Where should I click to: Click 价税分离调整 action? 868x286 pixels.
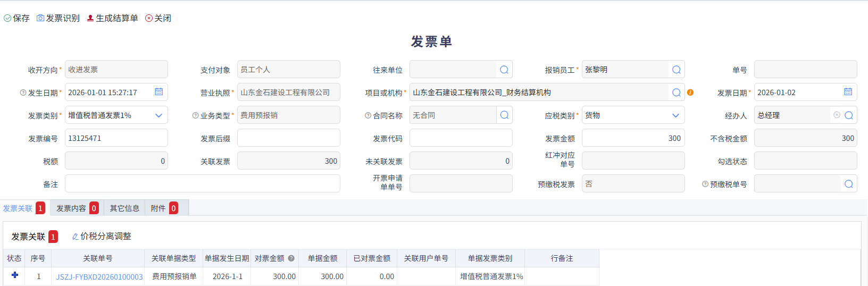[x=102, y=236]
